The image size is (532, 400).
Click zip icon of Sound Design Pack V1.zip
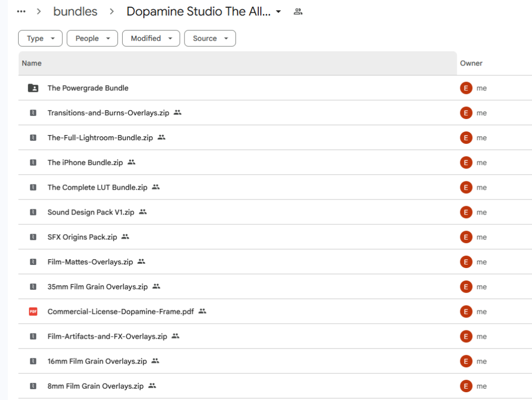tap(33, 212)
